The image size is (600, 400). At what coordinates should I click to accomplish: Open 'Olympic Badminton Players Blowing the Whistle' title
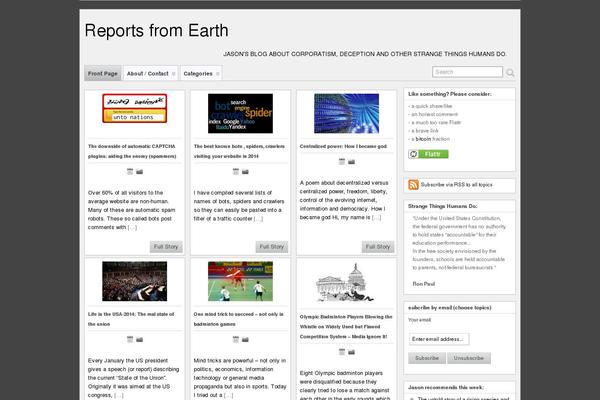346,327
